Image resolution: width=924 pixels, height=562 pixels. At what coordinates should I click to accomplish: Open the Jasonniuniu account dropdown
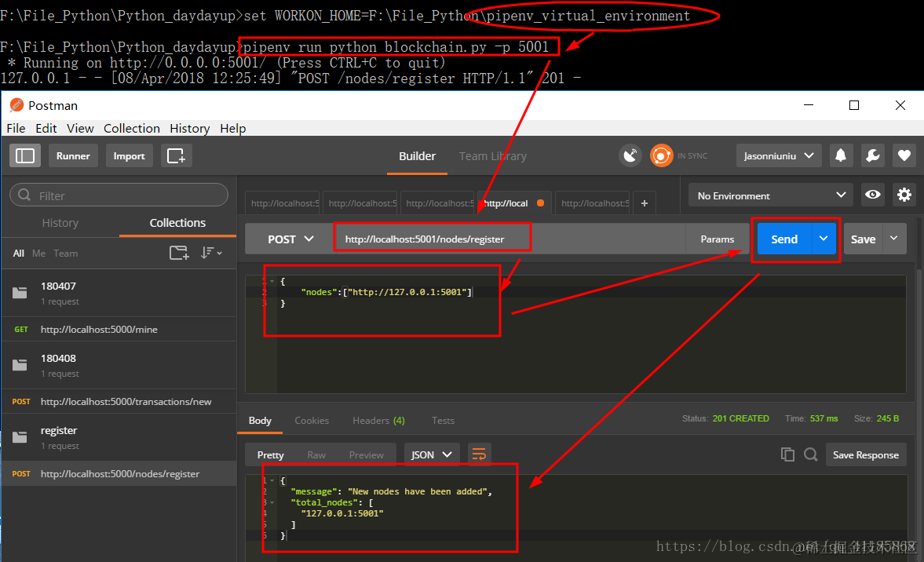click(779, 156)
